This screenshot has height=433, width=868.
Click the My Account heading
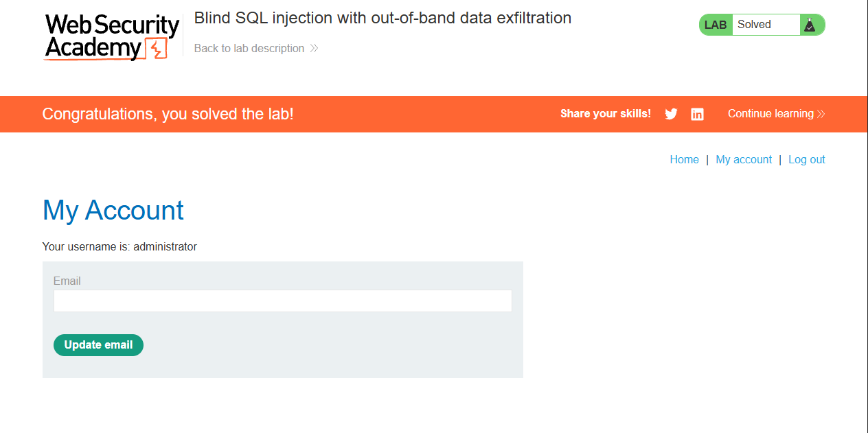tap(113, 210)
